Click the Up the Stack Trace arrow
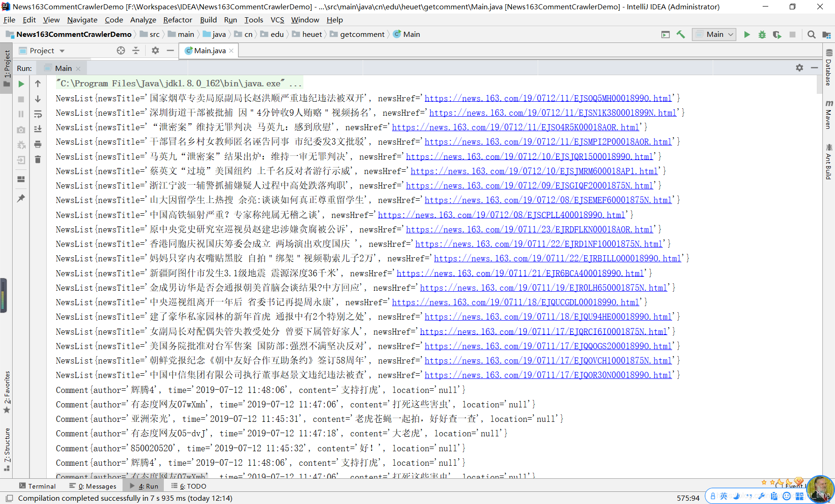Viewport: 835px width, 504px height. click(x=38, y=84)
